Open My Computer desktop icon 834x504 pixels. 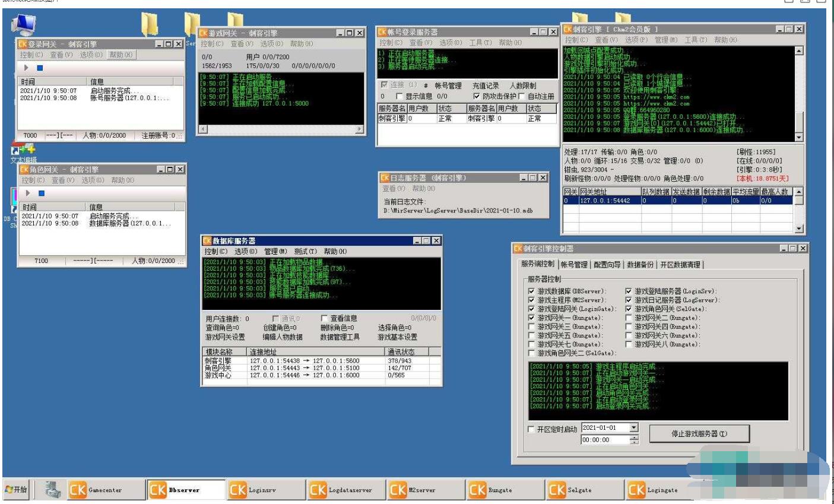[x=24, y=25]
